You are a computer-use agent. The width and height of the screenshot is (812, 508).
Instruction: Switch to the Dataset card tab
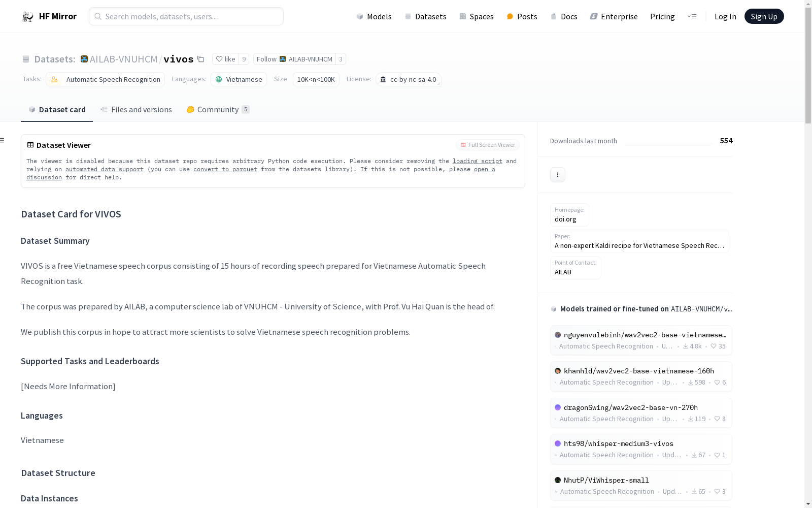(x=57, y=110)
